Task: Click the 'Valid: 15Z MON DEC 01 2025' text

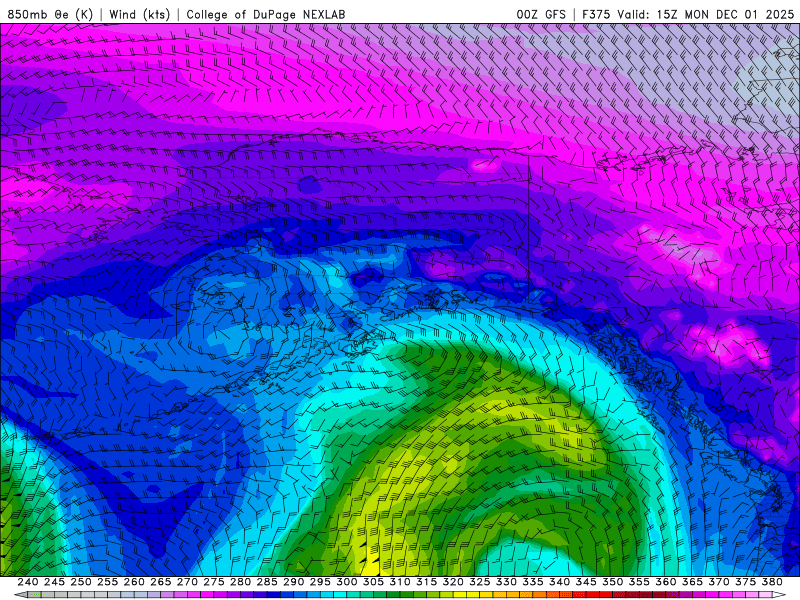Action: 706,14
